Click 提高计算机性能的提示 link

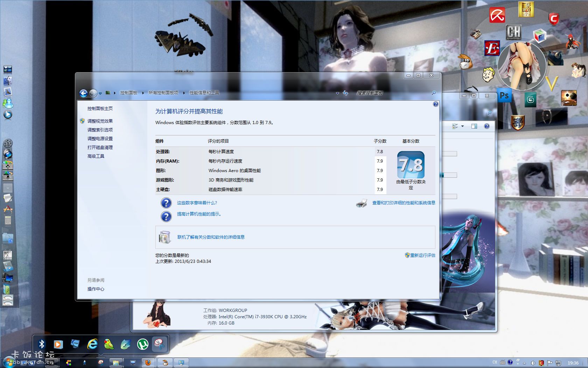198,214
